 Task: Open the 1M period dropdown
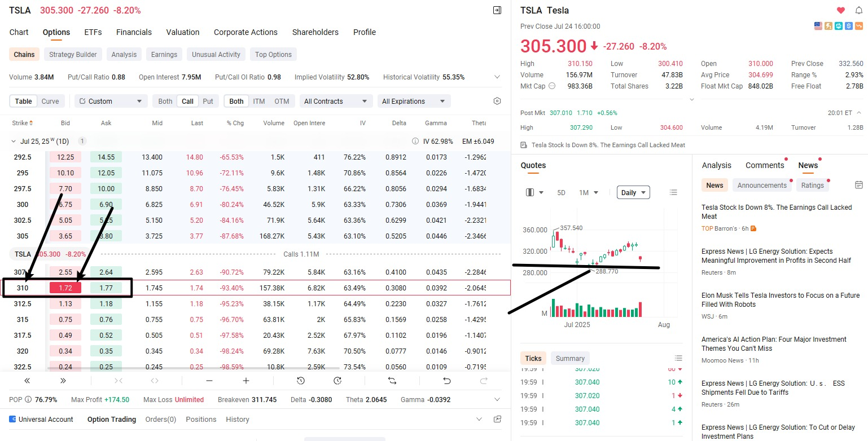pos(589,192)
